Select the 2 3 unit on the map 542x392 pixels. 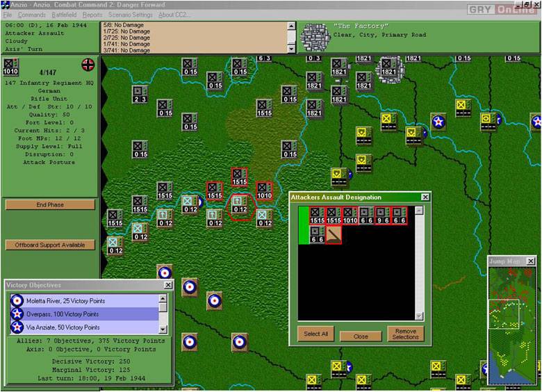coord(140,95)
